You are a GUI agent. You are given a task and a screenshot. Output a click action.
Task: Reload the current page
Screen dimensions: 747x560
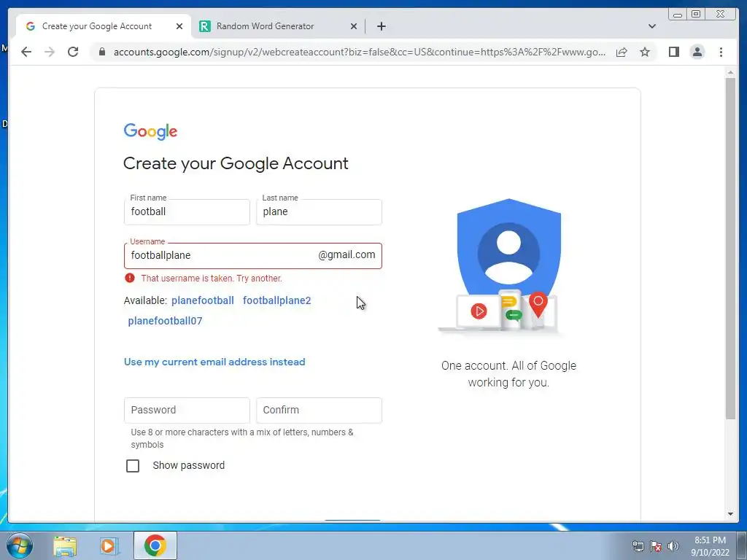tap(73, 52)
